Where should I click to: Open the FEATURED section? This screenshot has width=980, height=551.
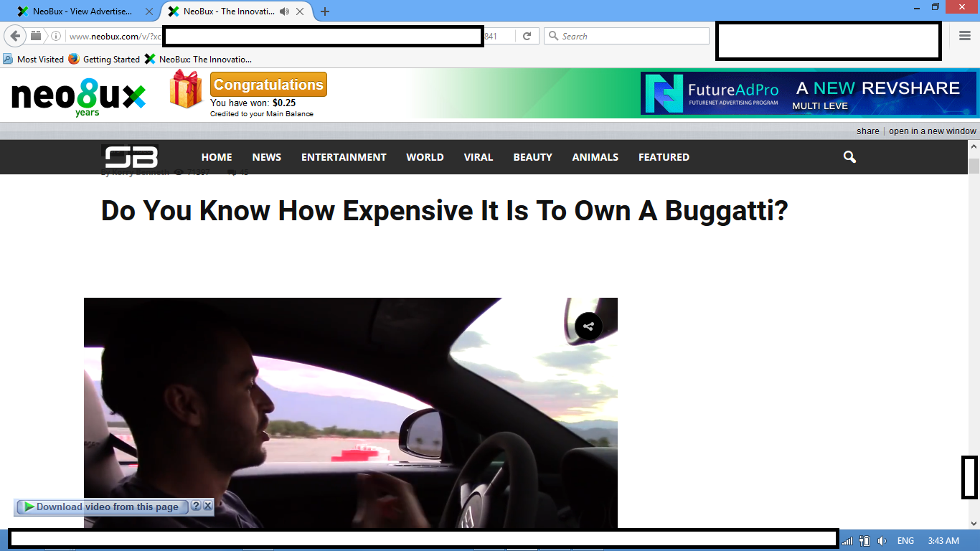(x=664, y=157)
